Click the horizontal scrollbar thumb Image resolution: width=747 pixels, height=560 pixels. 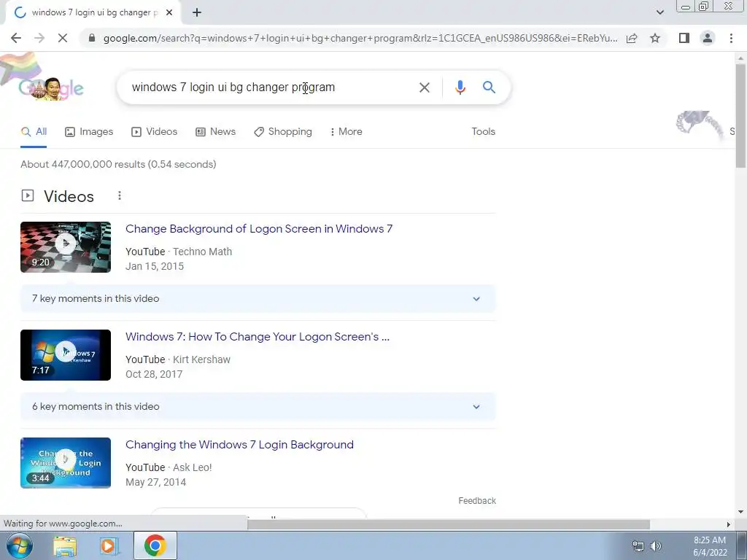(x=449, y=524)
